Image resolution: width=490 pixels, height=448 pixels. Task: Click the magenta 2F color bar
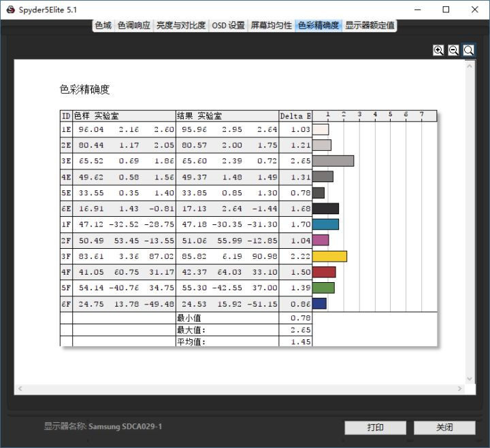[321, 240]
